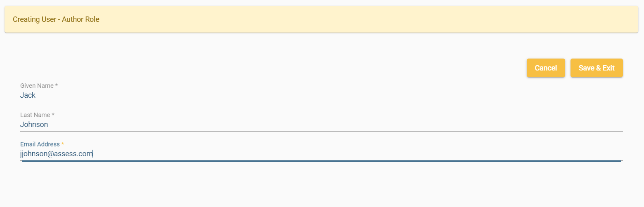The image size is (644, 207).
Task: Click the 'Creating User - Author Role' banner
Action: [321, 19]
